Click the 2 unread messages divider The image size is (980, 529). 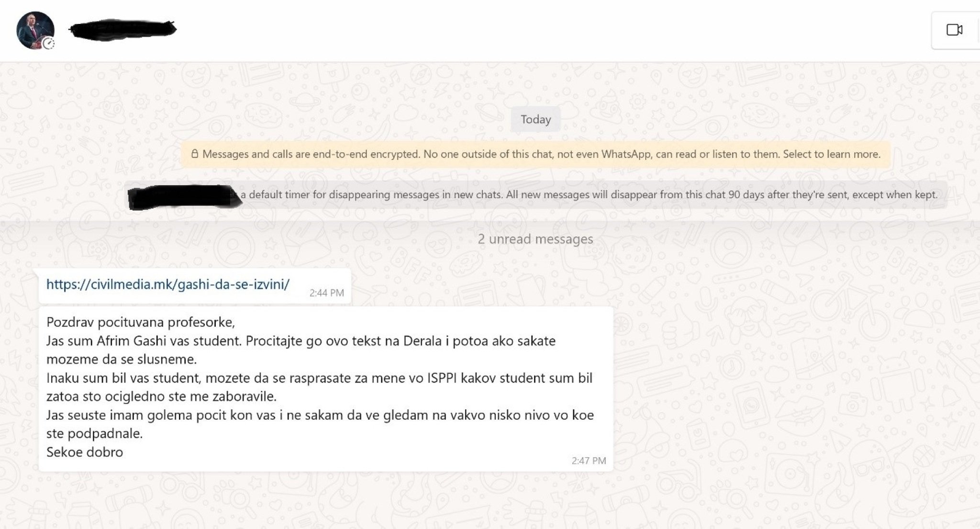tap(535, 239)
